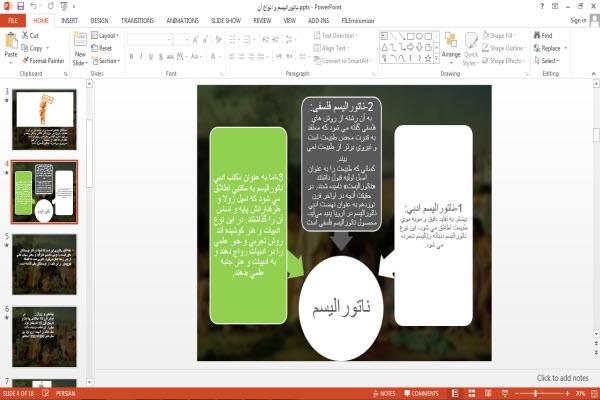Screen dimensions: 600x400
Task: Switch to the INSERT tab
Action: tap(69, 21)
